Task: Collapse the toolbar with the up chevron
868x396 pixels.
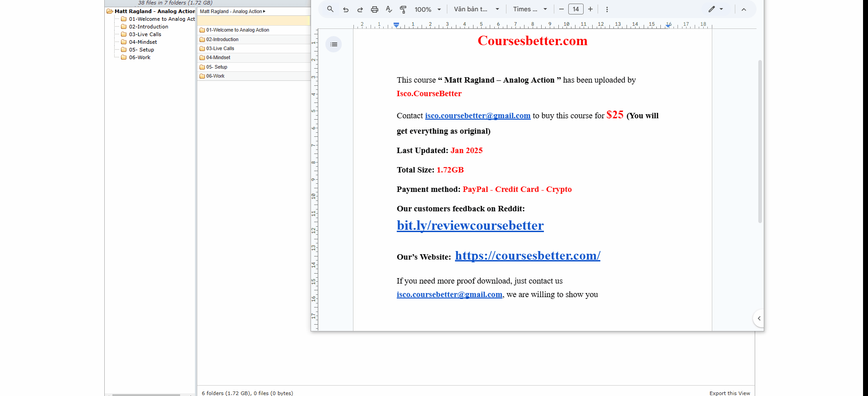Action: click(x=744, y=9)
